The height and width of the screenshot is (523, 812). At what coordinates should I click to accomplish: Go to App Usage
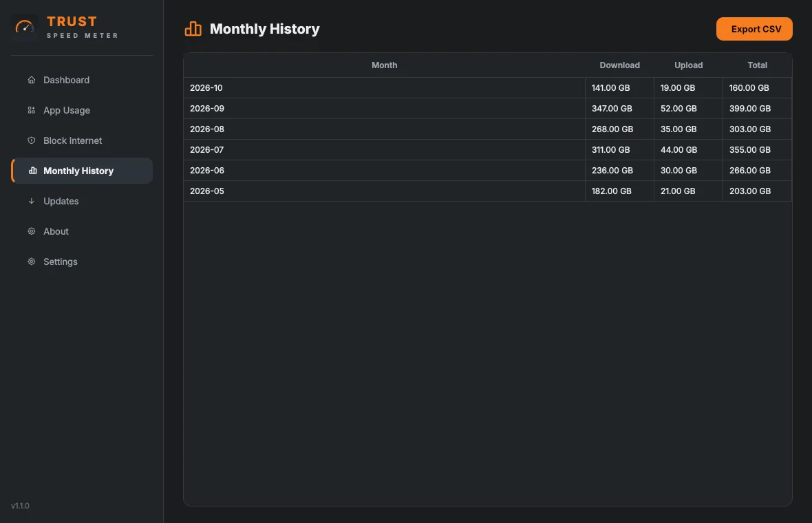click(82, 110)
